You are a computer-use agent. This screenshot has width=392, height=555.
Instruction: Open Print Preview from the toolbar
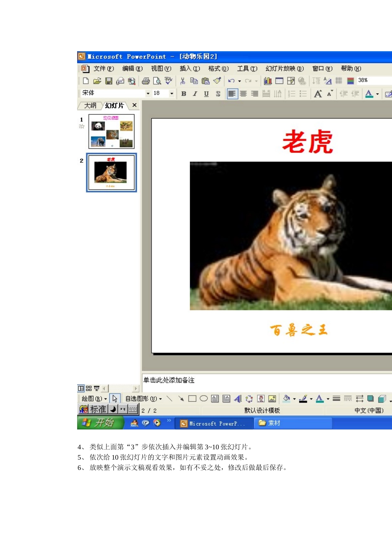click(x=157, y=81)
